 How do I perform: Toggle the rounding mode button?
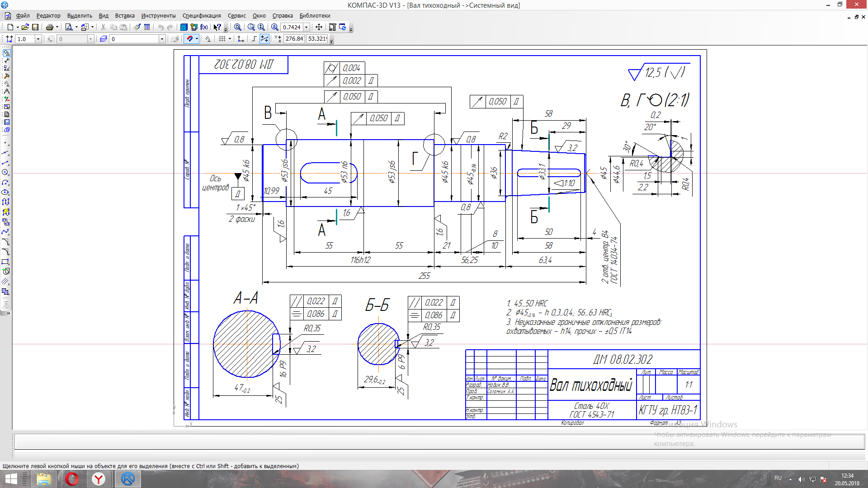pyautogui.click(x=264, y=39)
